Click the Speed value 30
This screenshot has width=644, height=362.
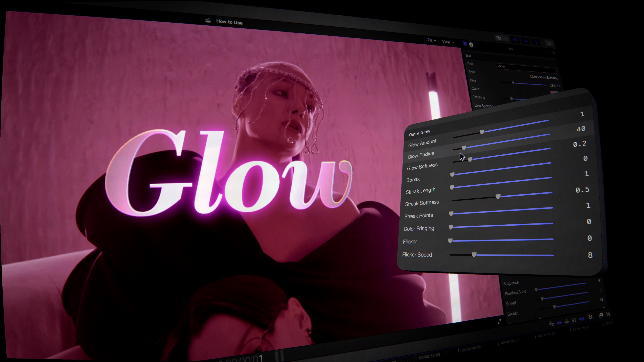601,299
